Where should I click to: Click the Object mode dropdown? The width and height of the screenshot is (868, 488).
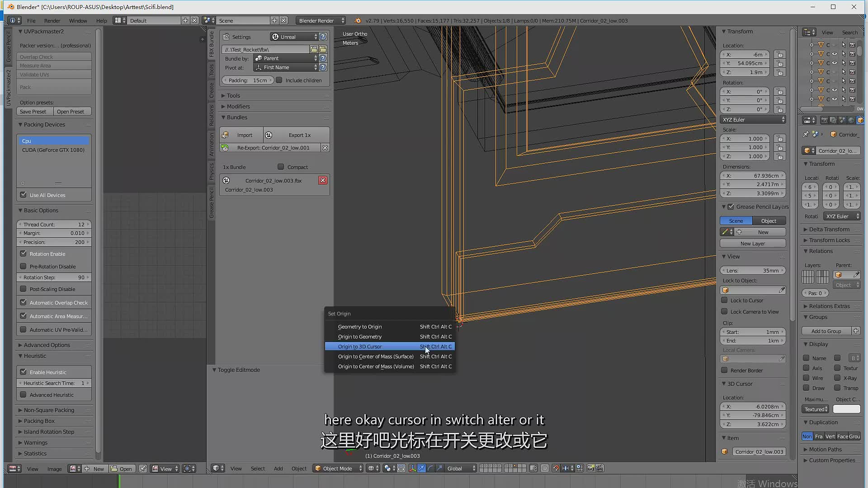click(337, 468)
